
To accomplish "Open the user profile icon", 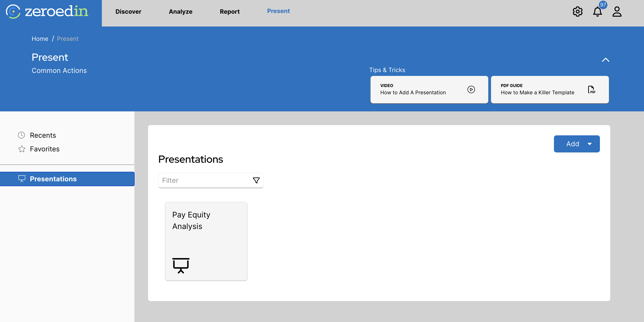I will pyautogui.click(x=617, y=12).
